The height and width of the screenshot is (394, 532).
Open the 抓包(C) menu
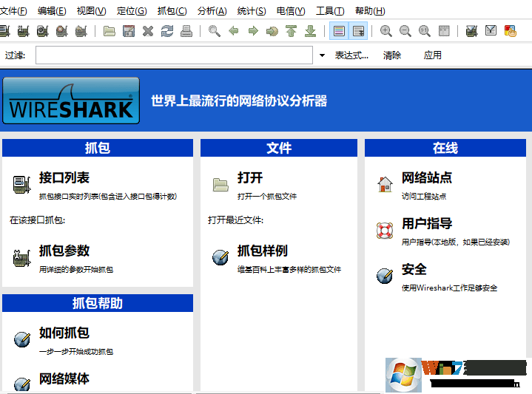point(172,11)
